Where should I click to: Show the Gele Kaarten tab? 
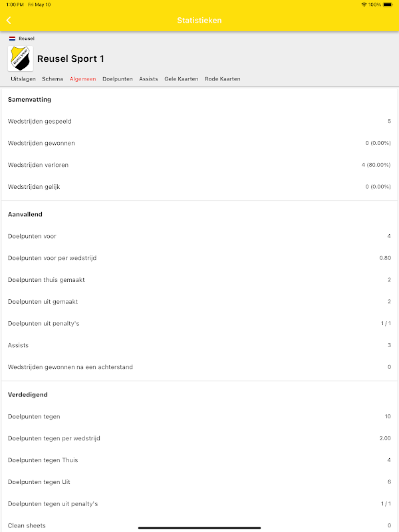[182, 79]
